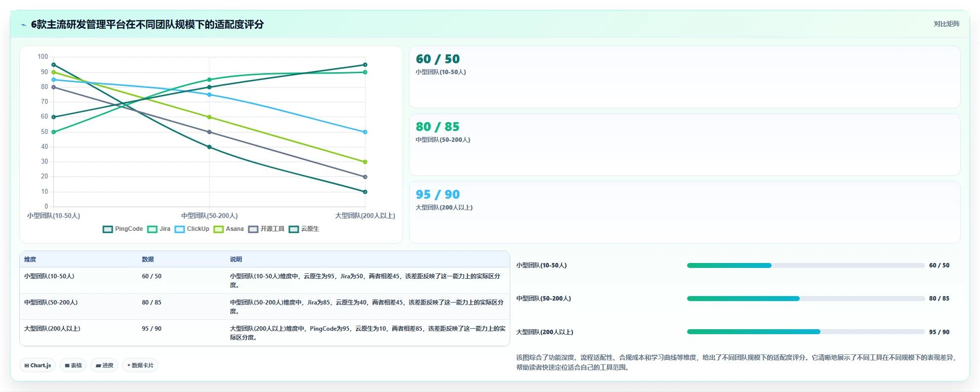Click the 小型团队 progress bar

806,265
